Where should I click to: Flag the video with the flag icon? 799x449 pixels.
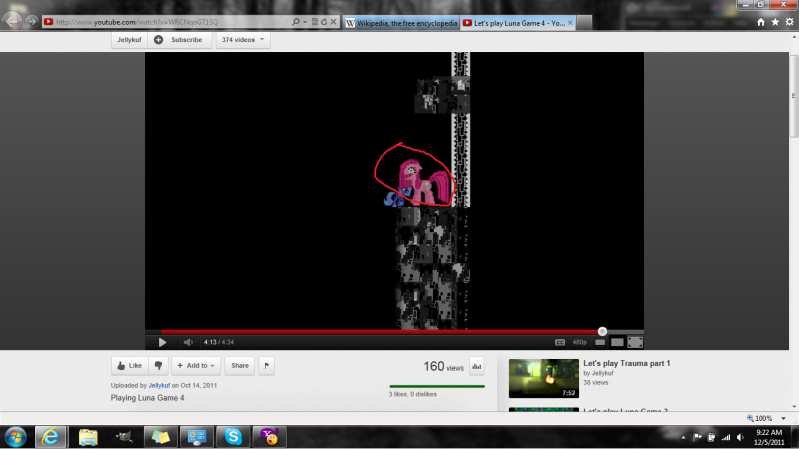point(267,366)
